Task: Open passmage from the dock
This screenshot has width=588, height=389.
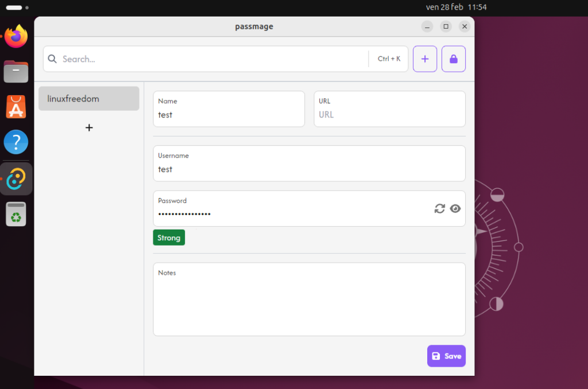Action: pyautogui.click(x=16, y=178)
